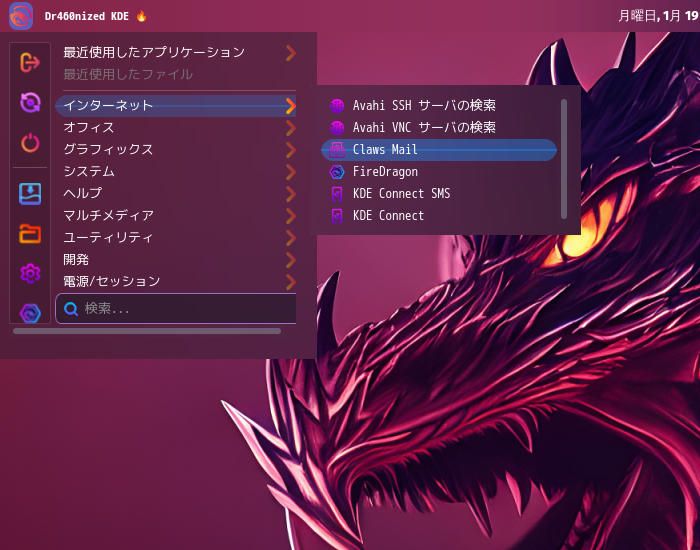700x550 pixels.
Task: Open 最近使用したアプリケーション entry
Action: [175, 53]
